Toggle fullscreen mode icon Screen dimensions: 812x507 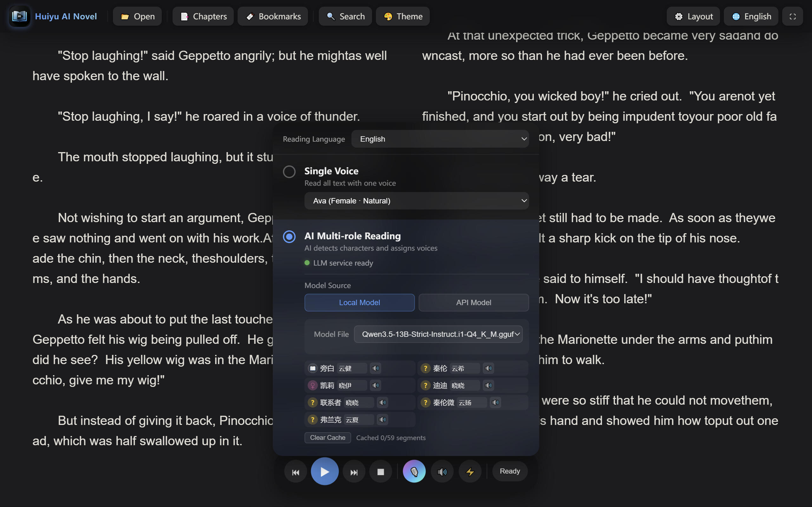tap(792, 16)
